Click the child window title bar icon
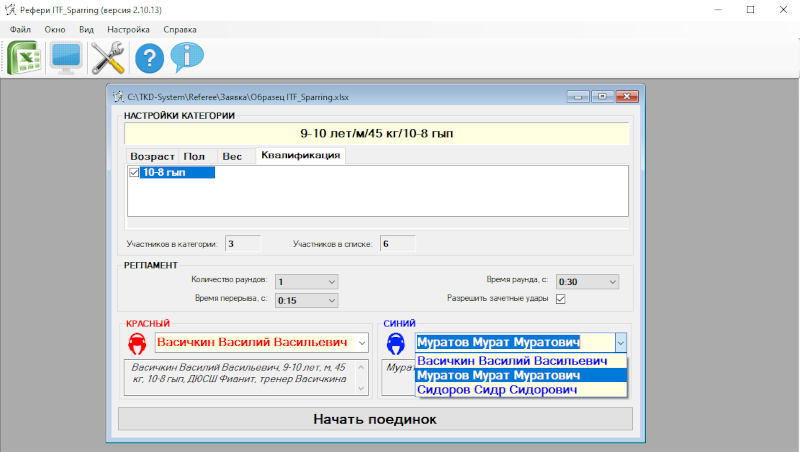The height and width of the screenshot is (452, 800). point(117,97)
